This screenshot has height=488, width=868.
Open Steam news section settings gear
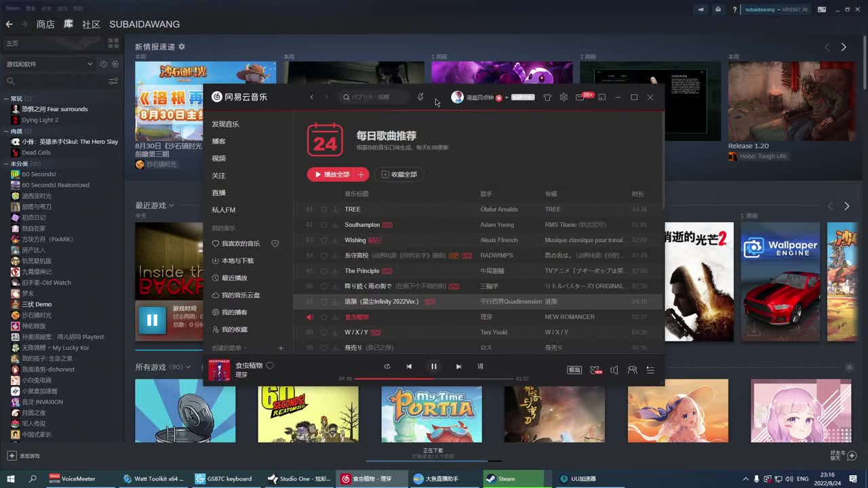[x=182, y=47]
